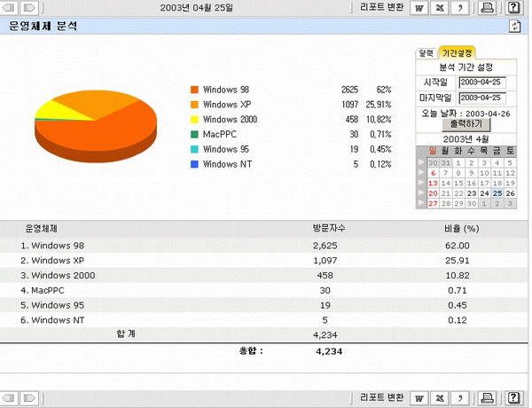Image resolution: width=532 pixels, height=408 pixels.
Task: Click the 방문자수 column header
Action: tap(329, 228)
